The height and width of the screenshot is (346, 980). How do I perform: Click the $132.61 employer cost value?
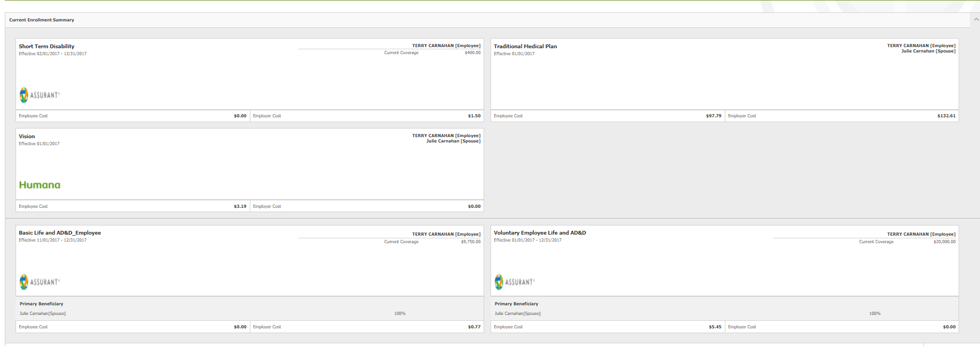pos(946,116)
